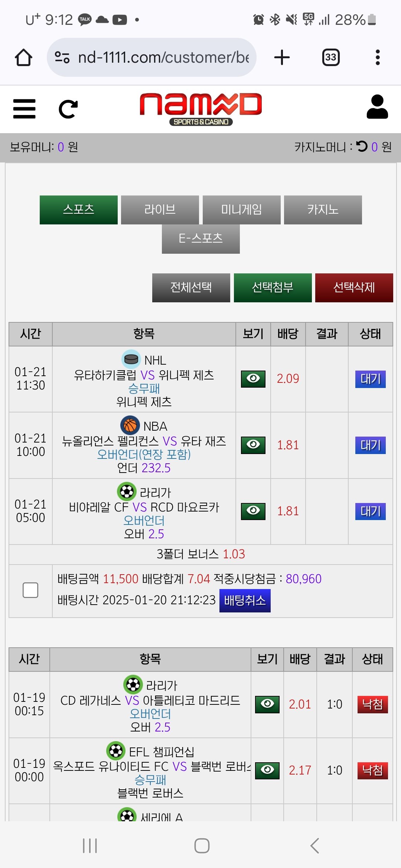401x868 pixels.
Task: View details for the NHL game eye icon
Action: click(x=253, y=379)
